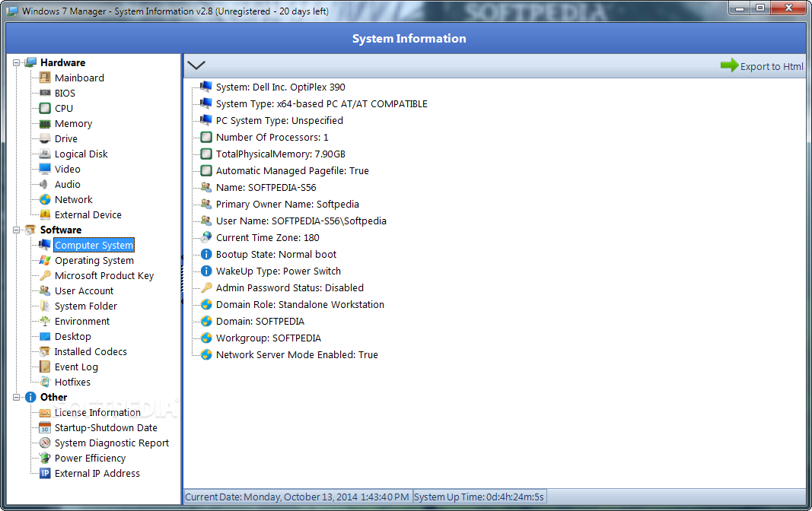Select the CPU icon in sidebar
Image resolution: width=812 pixels, height=511 pixels.
(45, 109)
